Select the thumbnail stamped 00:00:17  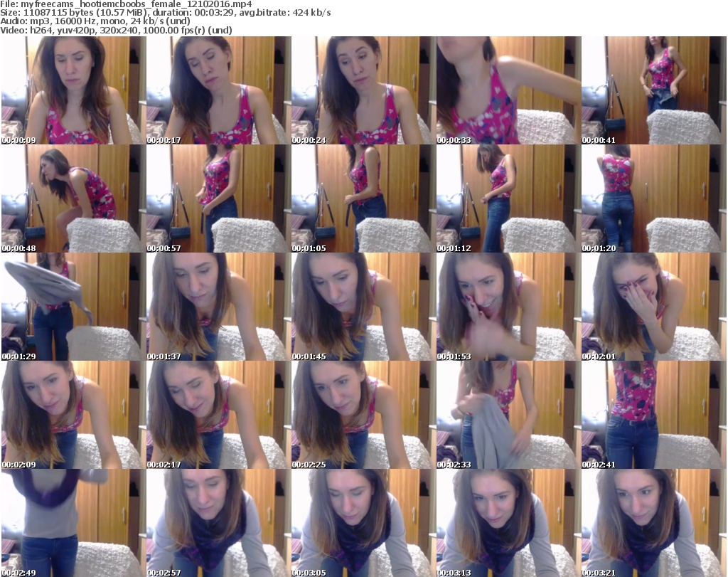pyautogui.click(x=219, y=90)
